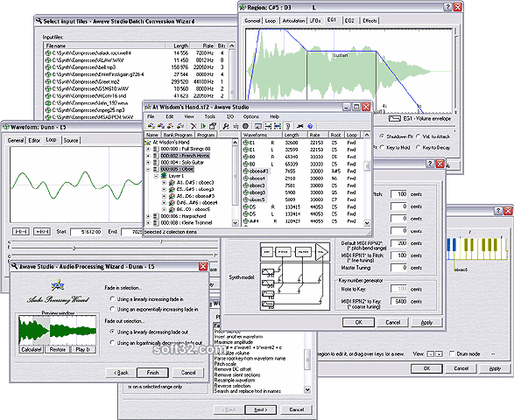This screenshot has height=420, width=514.
Task: Expand the 000:004 Solo Guitar node
Action: 148,163
